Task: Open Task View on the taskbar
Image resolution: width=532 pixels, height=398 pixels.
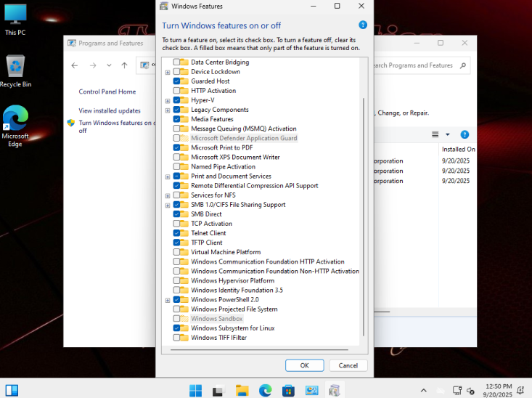Action: coord(218,391)
